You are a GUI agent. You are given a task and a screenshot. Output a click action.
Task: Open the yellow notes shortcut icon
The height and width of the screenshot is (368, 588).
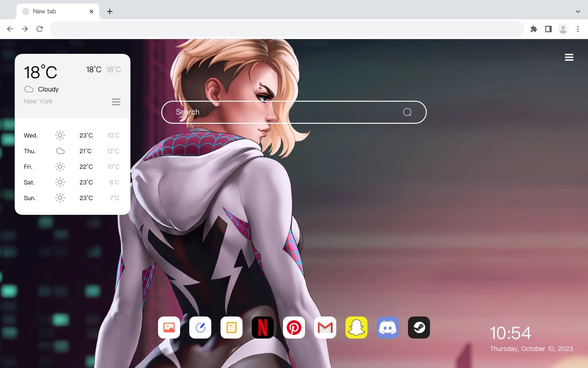click(x=232, y=328)
